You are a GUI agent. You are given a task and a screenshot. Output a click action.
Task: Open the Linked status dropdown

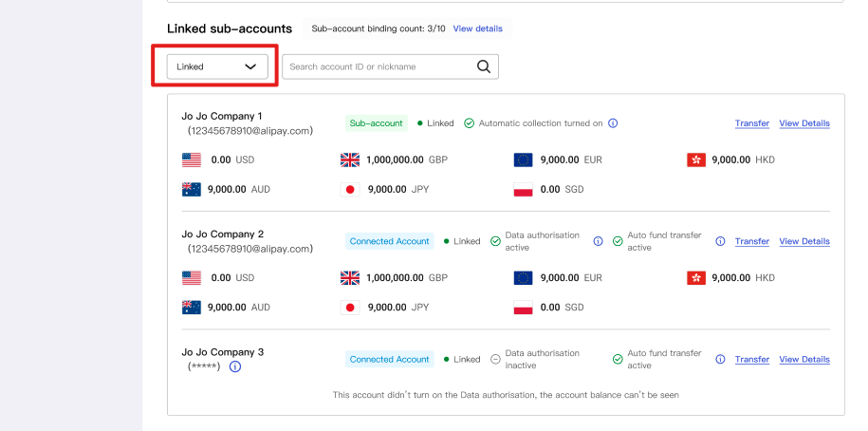[x=217, y=66]
